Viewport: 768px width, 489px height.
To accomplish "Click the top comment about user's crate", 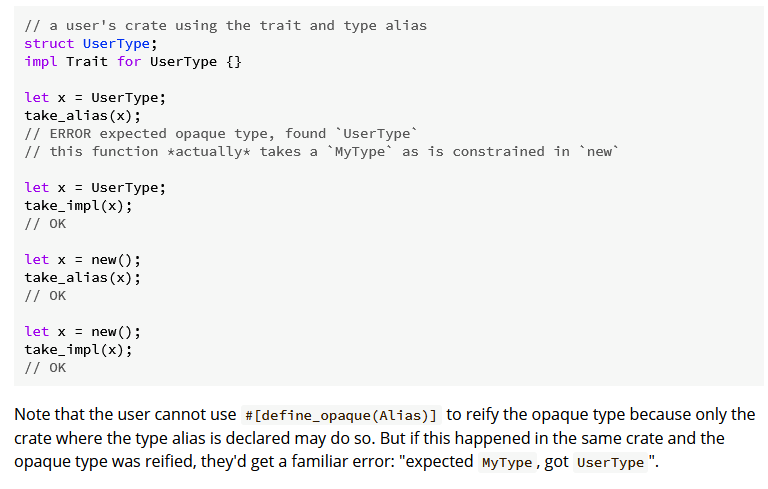I will click(x=226, y=25).
